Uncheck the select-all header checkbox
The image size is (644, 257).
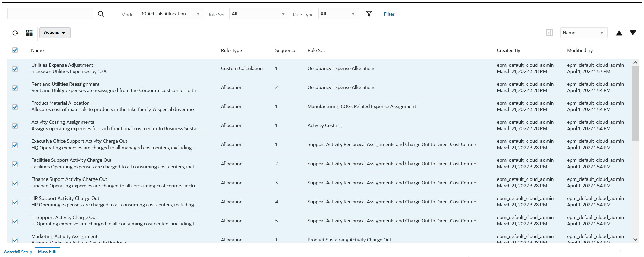coord(15,50)
